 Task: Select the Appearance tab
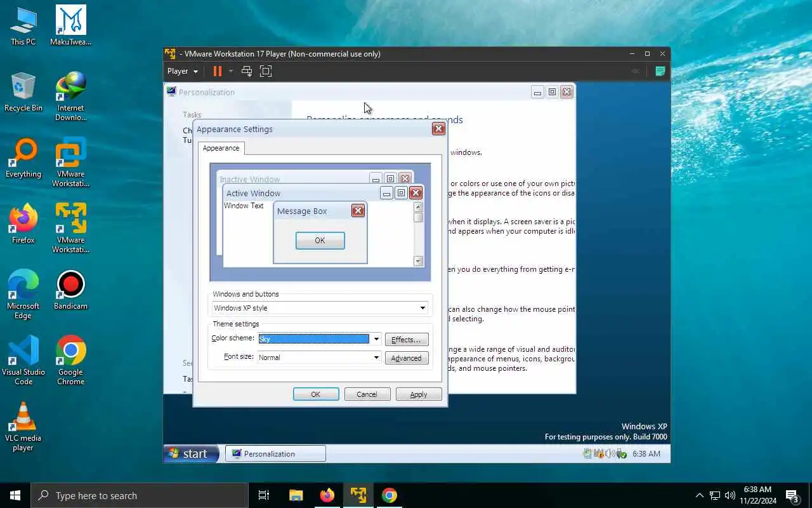(221, 148)
